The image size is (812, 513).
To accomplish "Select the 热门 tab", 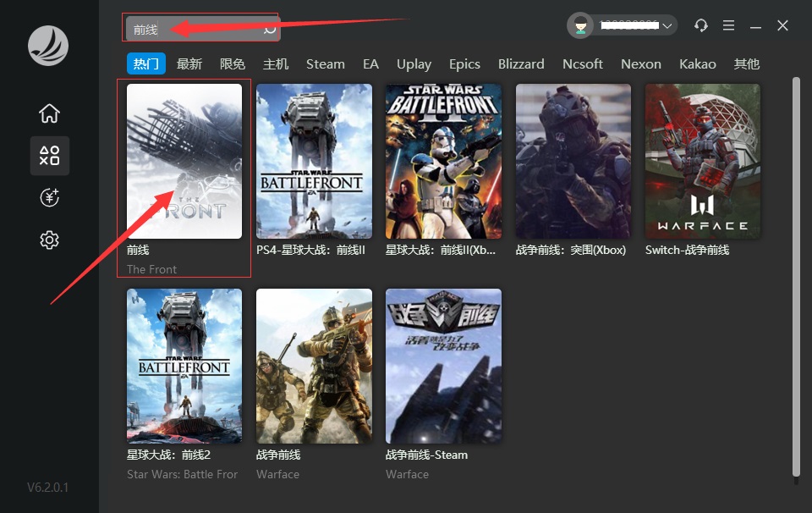I will point(146,63).
